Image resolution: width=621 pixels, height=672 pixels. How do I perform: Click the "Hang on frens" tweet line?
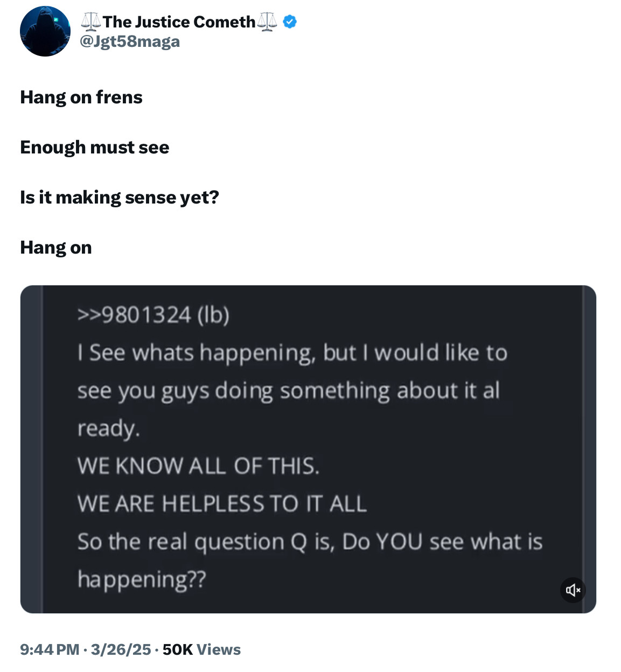pyautogui.click(x=81, y=97)
